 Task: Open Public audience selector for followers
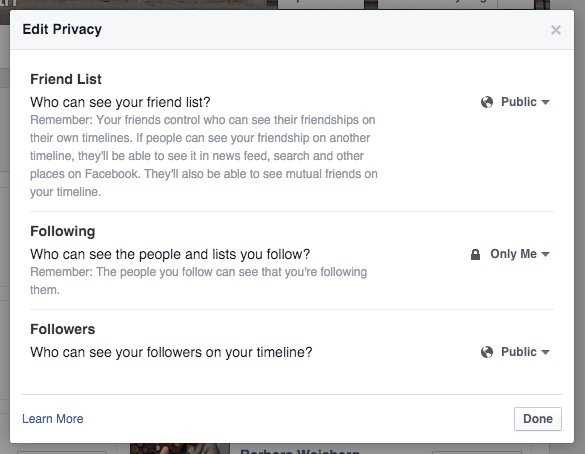point(515,352)
